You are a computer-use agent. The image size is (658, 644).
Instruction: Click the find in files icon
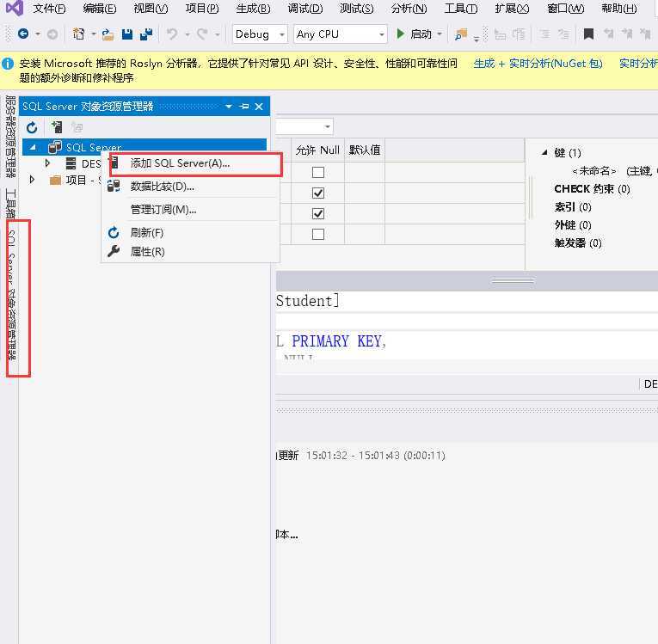click(461, 34)
